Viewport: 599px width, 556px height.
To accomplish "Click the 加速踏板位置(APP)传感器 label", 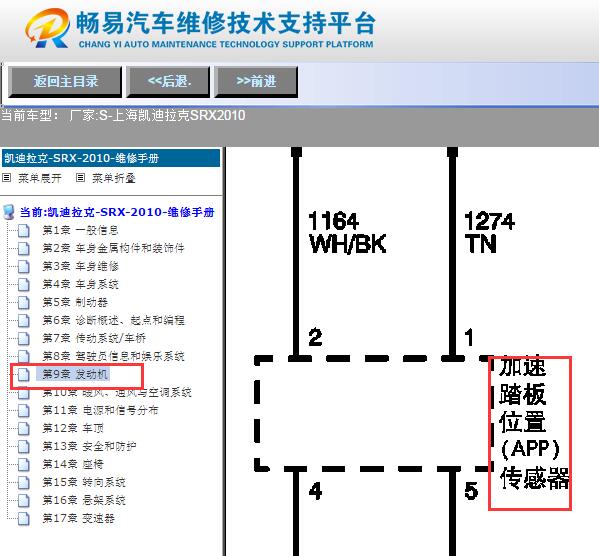I will coord(533,423).
